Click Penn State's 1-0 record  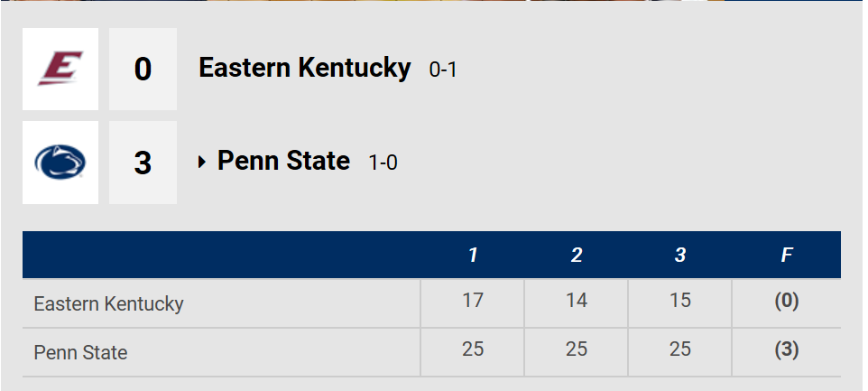click(x=383, y=163)
